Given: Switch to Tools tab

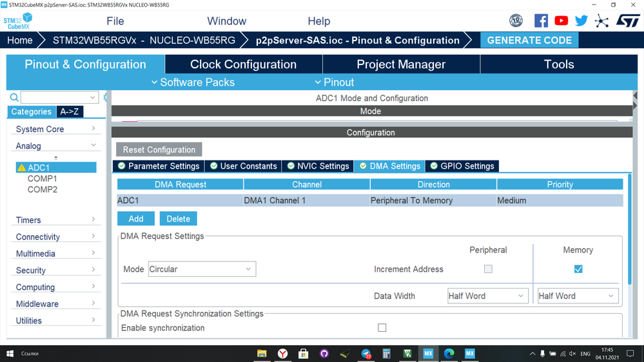Looking at the screenshot, I should pos(559,64).
